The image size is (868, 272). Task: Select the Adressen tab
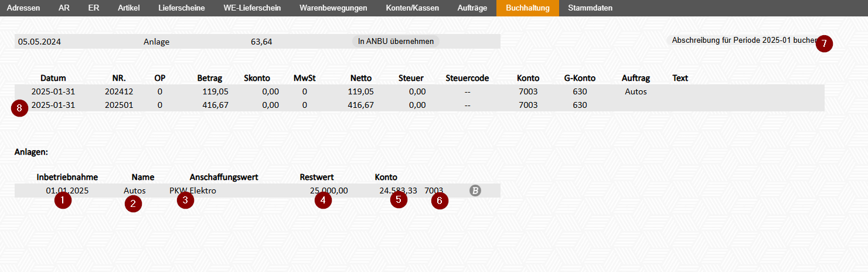23,8
